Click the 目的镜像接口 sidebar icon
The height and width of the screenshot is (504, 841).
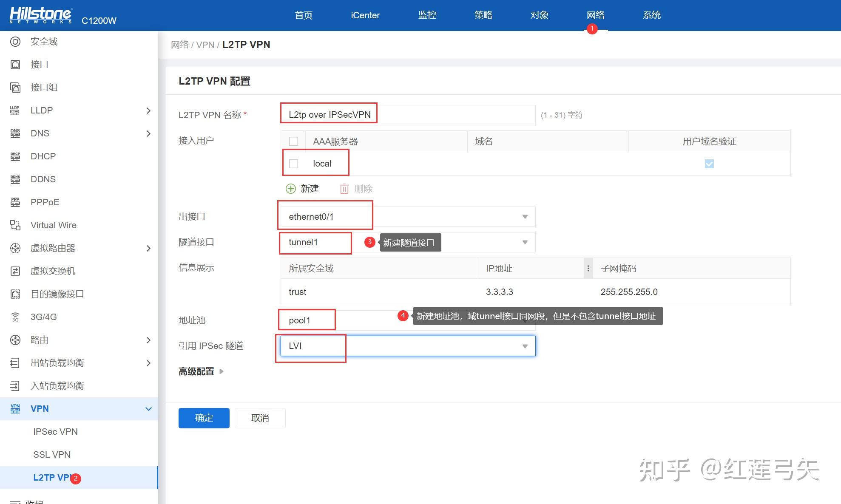[x=15, y=294]
